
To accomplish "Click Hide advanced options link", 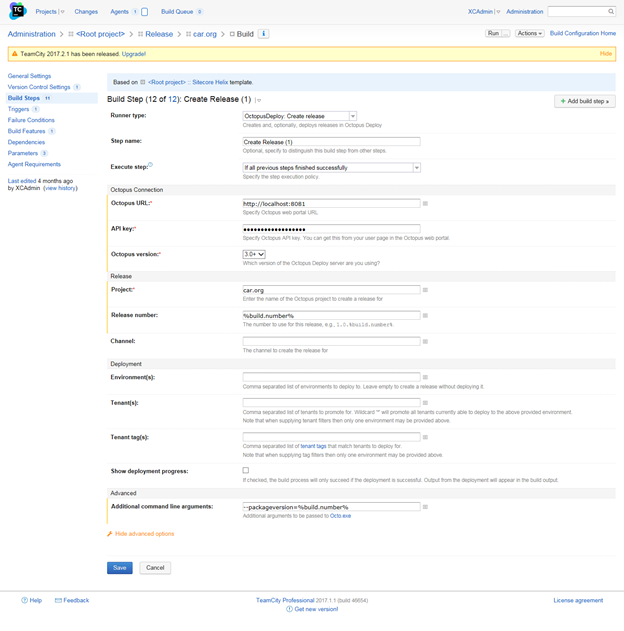I will pos(144,534).
